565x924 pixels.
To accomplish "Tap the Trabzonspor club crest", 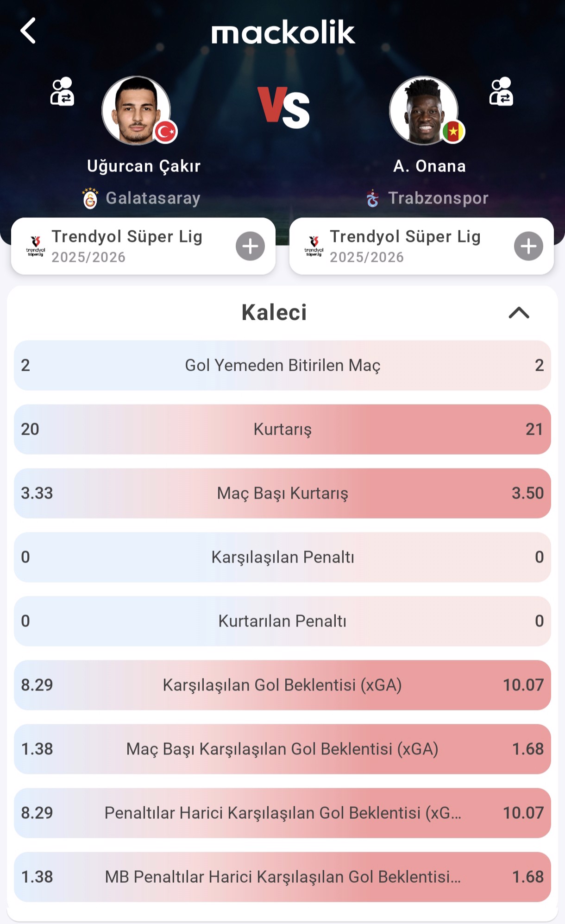I will (x=373, y=198).
